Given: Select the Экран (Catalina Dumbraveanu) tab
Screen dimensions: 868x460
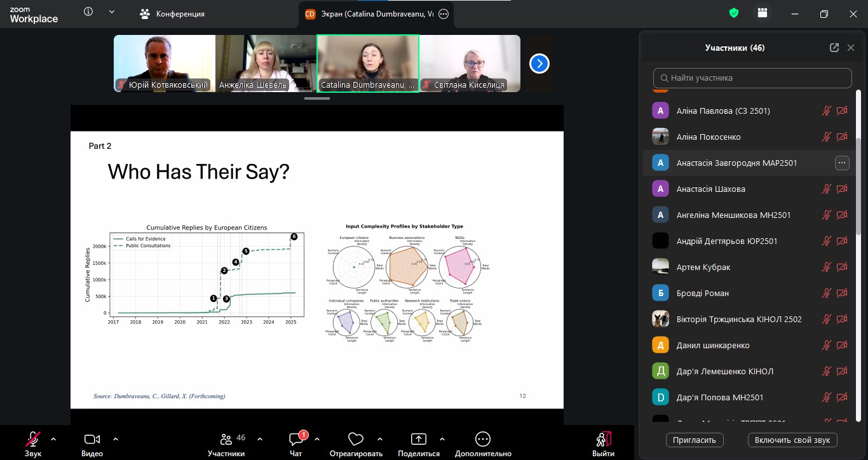Looking at the screenshot, I should 369,14.
